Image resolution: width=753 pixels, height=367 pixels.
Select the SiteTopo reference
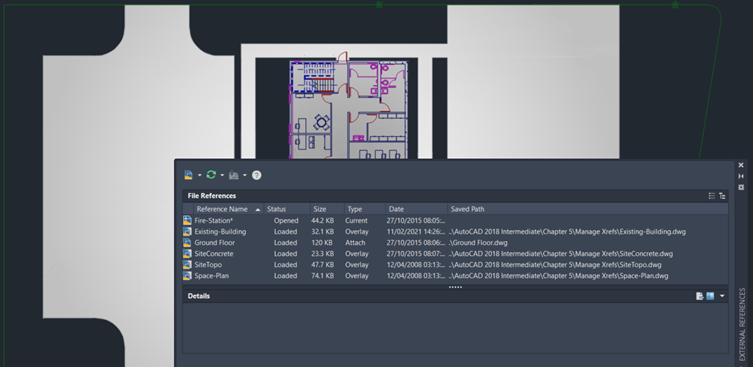click(208, 265)
